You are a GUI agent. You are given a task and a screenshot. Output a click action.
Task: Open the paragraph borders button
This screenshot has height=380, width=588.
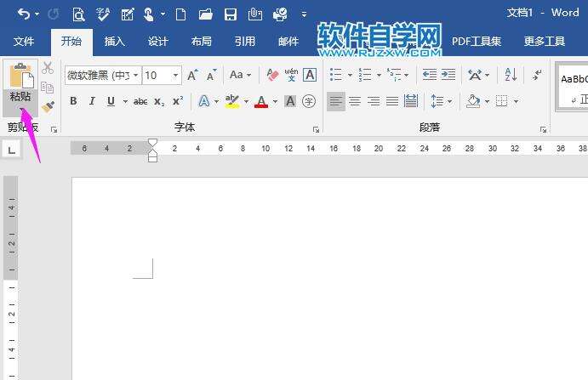click(x=502, y=101)
